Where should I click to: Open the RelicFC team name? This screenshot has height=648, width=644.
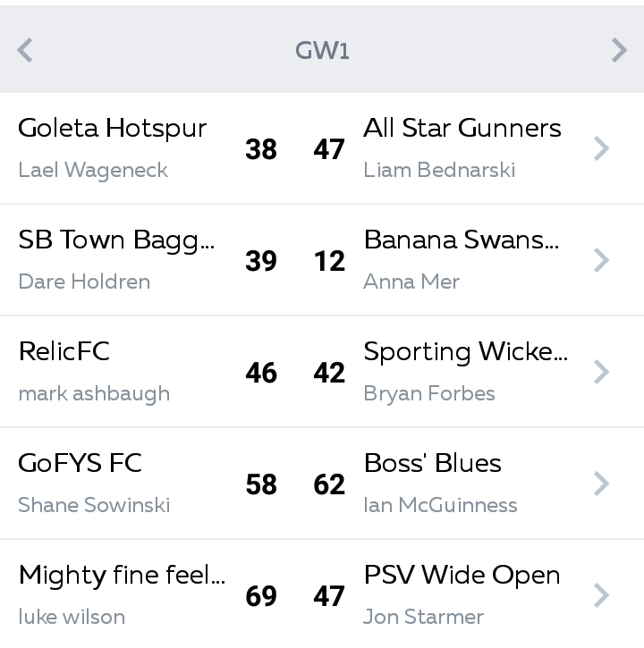[x=64, y=351]
